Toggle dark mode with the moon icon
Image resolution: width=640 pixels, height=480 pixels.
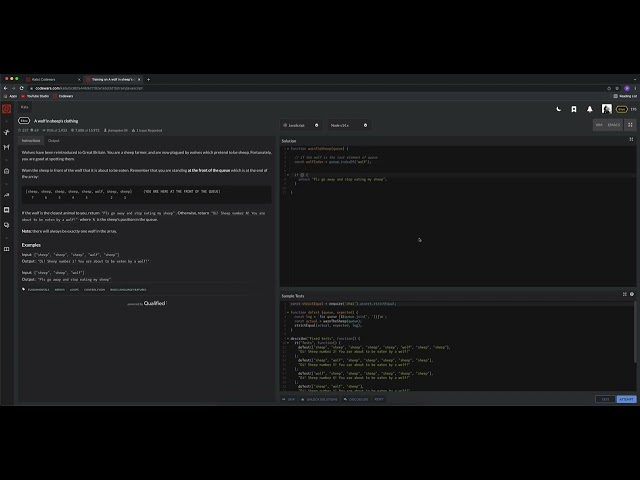click(558, 109)
